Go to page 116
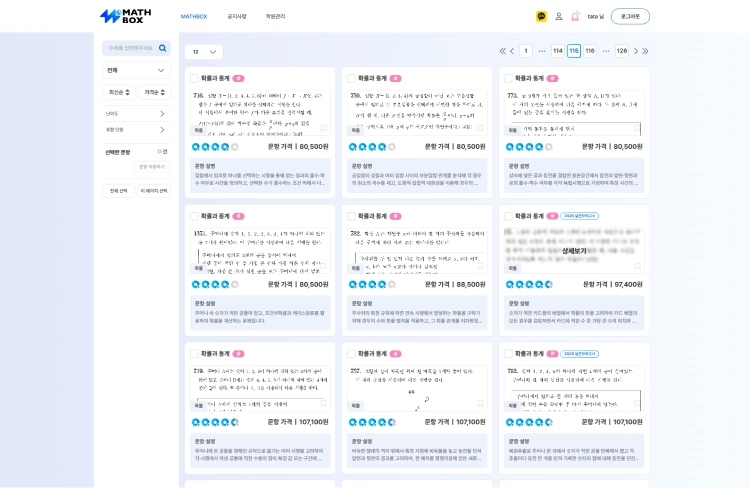The width and height of the screenshot is (750, 488). click(590, 51)
